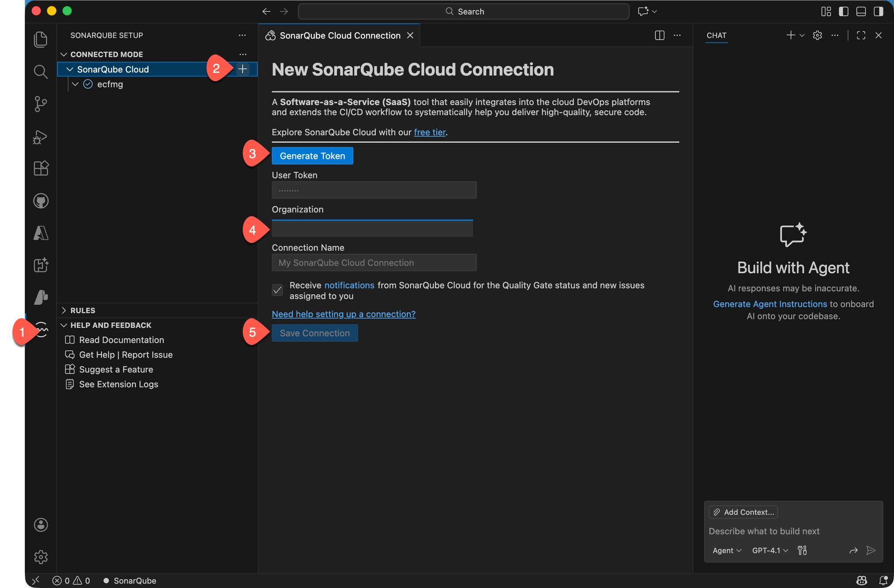894x588 pixels.
Task: Collapse the ecfmg connection node
Action: coord(76,84)
